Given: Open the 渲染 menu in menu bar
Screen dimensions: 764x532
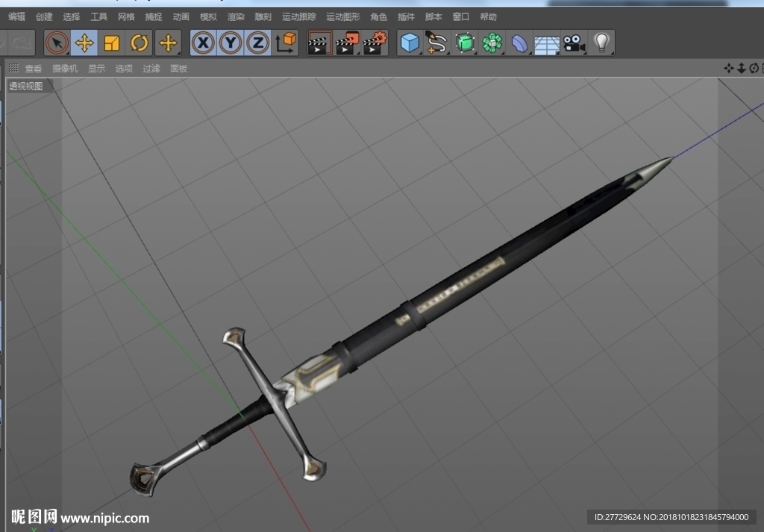Looking at the screenshot, I should tap(236, 17).
